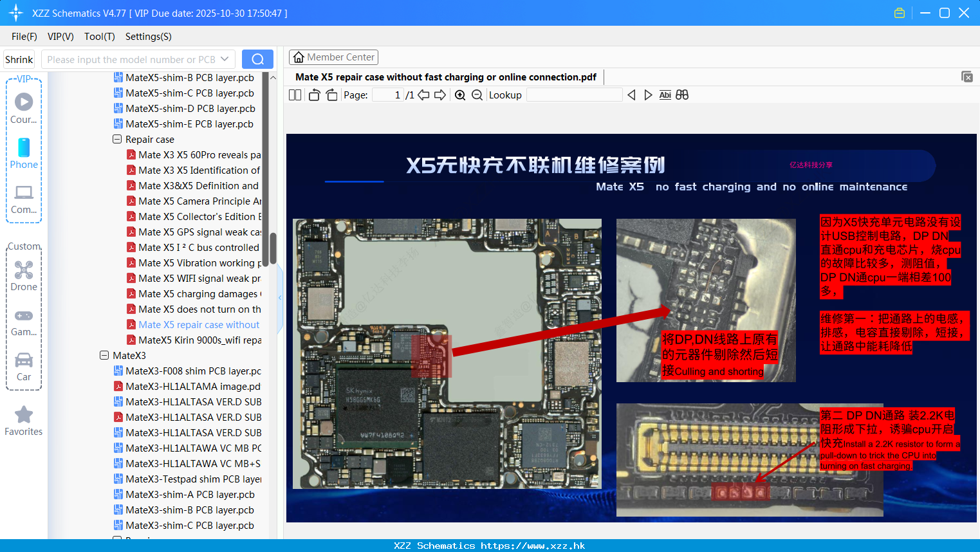Collapse the MateX3 tree node

coord(104,355)
